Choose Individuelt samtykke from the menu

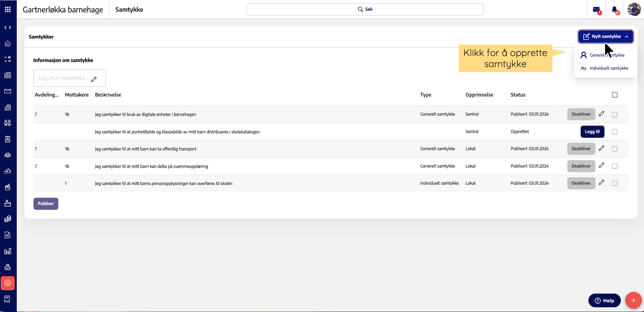coord(608,68)
